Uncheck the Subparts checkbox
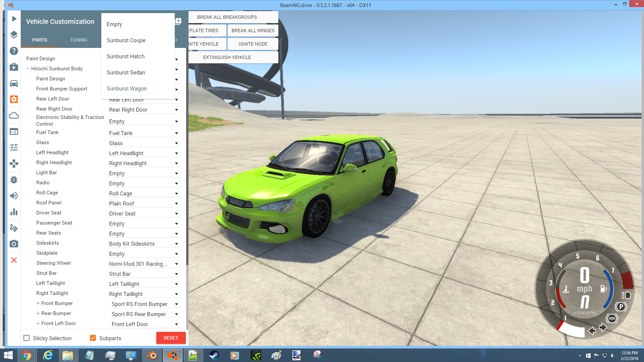644x362 pixels. coord(93,338)
